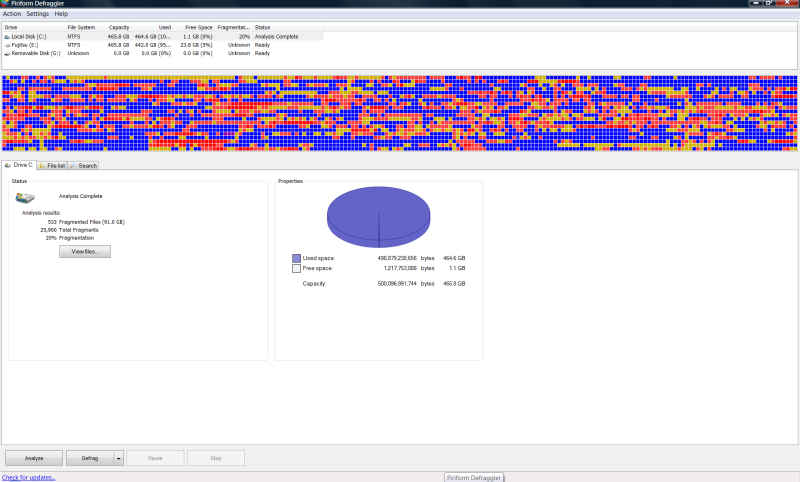Switch to the Drive C tab
The width and height of the screenshot is (800, 482).
tap(19, 165)
